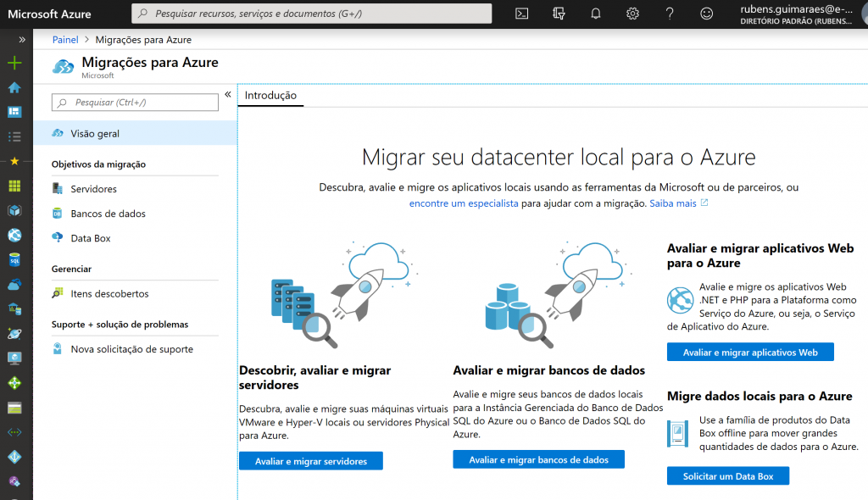Open the notifications bell
The image size is (868, 500).
(x=595, y=14)
